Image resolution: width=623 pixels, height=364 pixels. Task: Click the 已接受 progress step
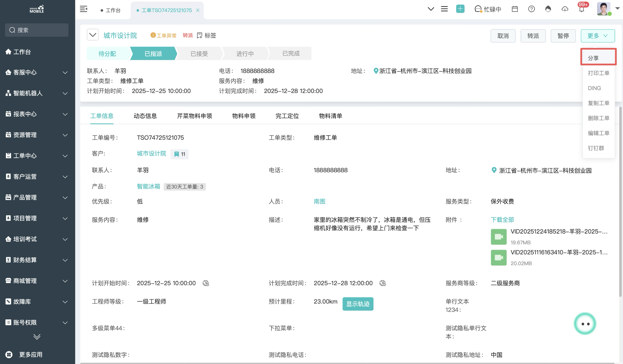199,54
